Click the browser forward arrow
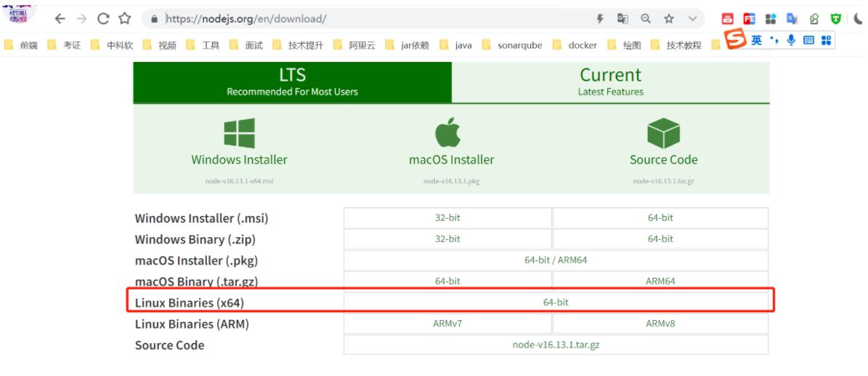 [x=82, y=18]
